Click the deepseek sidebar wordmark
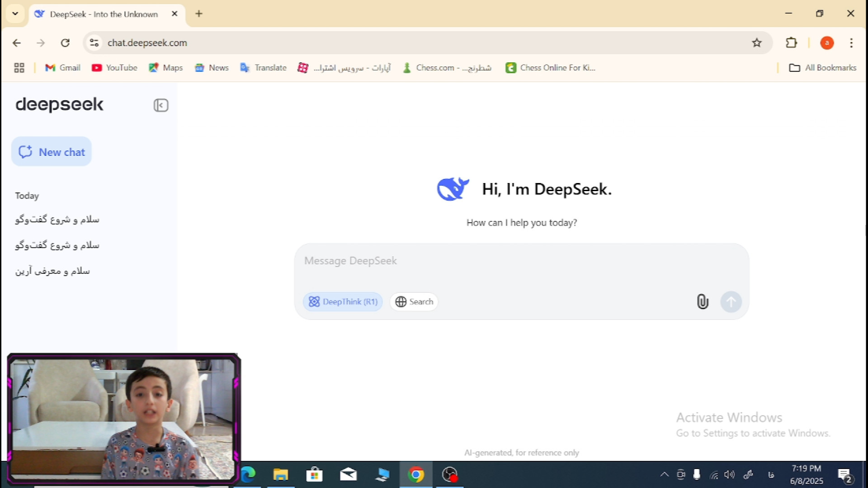868x488 pixels. coord(60,105)
